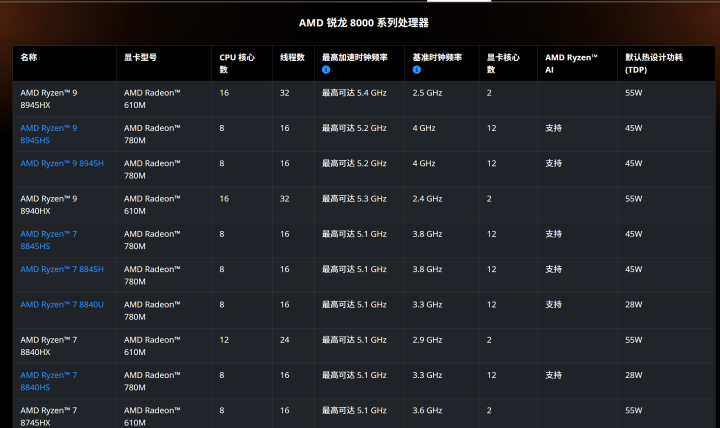The image size is (720, 428).
Task: Click 最高可达 5.2 GHz in 8945HS row
Action: (354, 128)
